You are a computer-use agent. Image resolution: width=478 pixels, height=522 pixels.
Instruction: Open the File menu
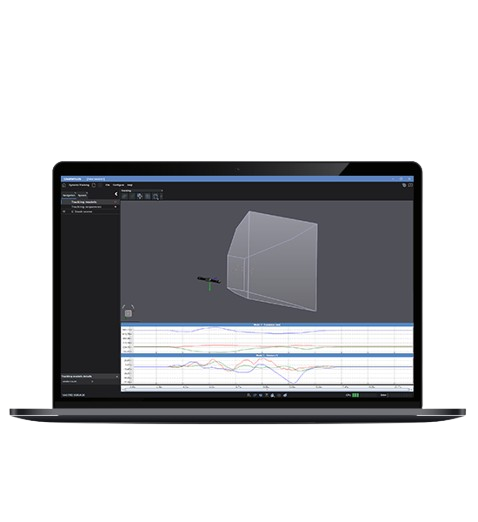(x=108, y=185)
